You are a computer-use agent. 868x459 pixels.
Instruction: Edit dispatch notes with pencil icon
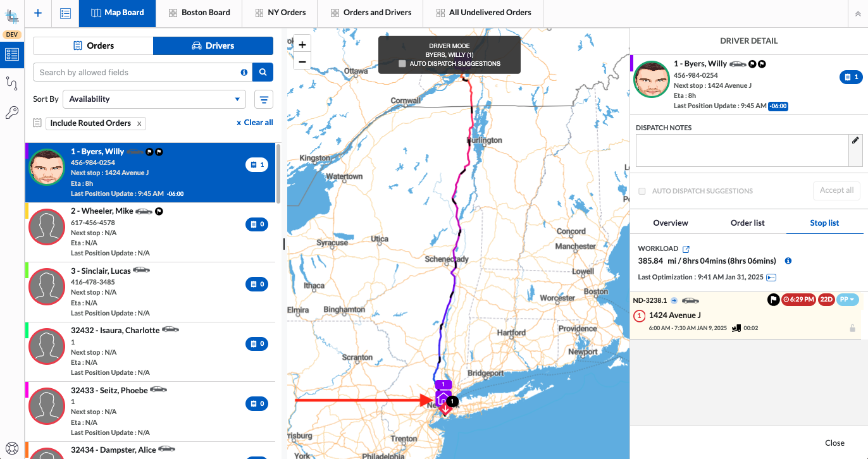point(855,140)
